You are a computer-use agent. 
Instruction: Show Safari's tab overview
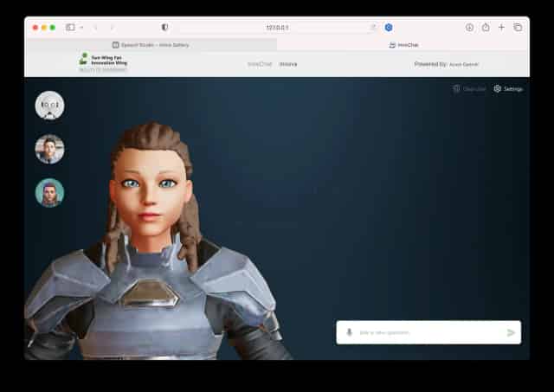point(518,27)
